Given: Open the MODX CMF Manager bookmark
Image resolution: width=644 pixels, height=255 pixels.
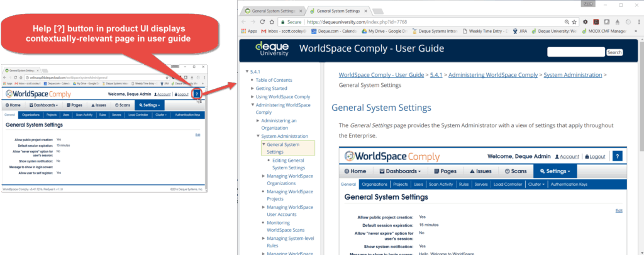Looking at the screenshot, I should (604, 31).
